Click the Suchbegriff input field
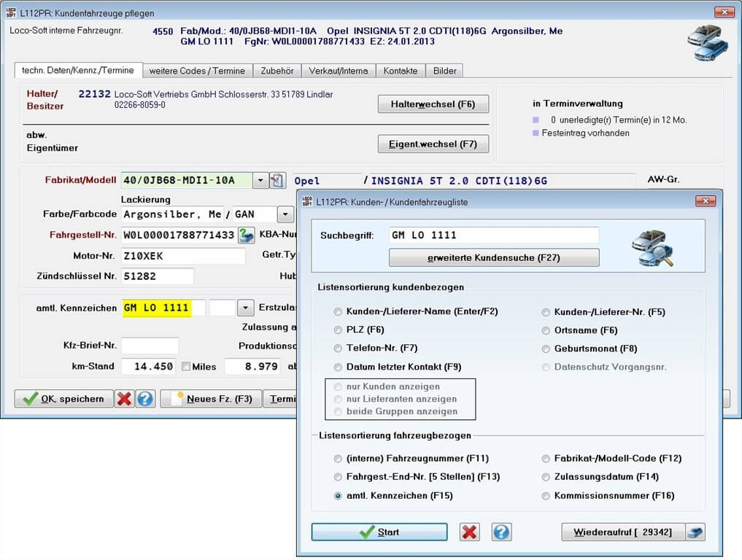Screen dimensions: 742x560 tap(493, 235)
